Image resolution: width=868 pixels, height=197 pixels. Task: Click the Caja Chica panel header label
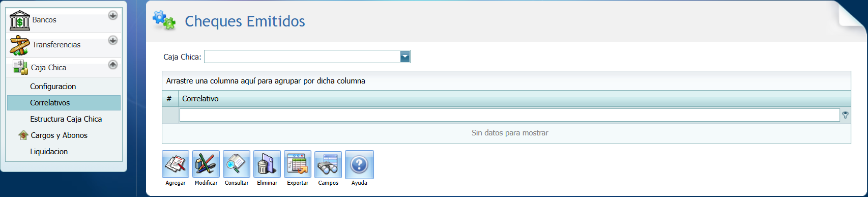[48, 68]
